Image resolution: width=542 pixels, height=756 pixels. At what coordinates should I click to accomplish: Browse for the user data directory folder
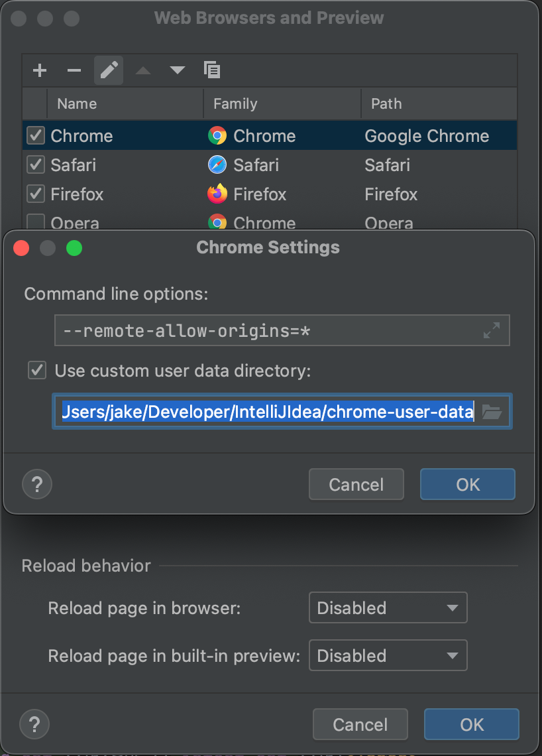coord(492,412)
